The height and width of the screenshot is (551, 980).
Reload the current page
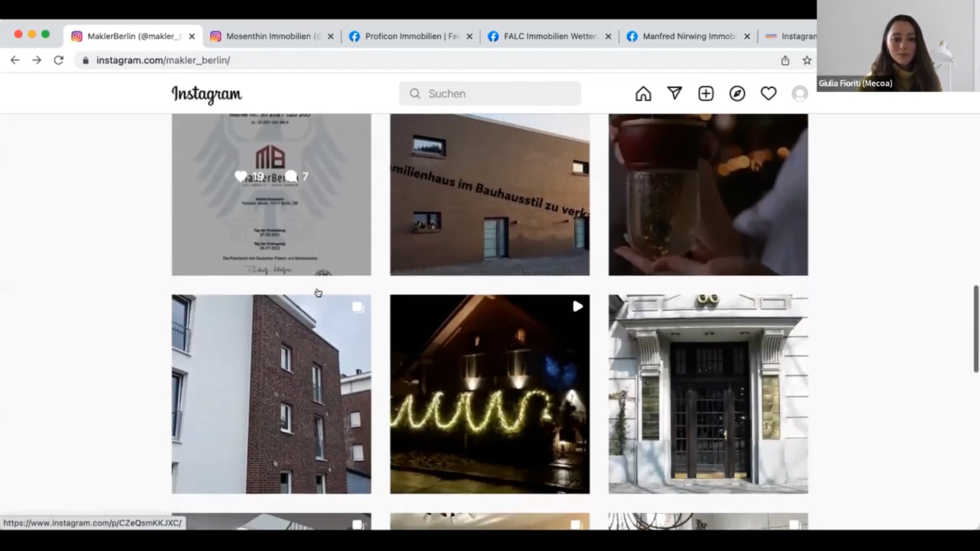click(x=59, y=60)
